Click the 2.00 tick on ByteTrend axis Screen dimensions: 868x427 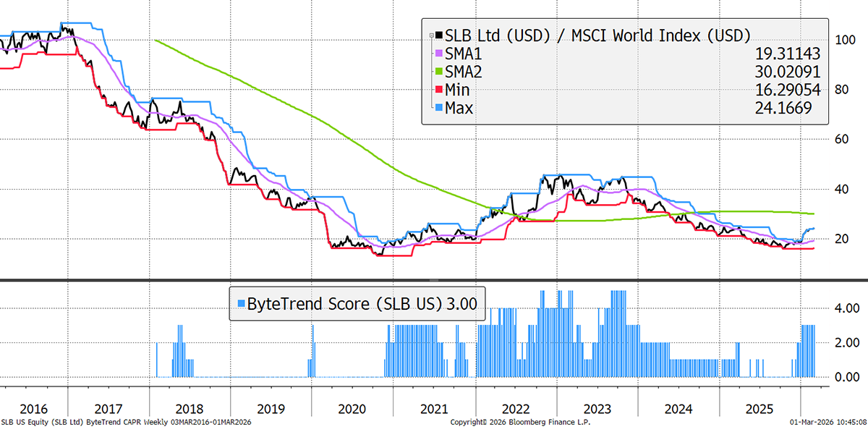846,342
